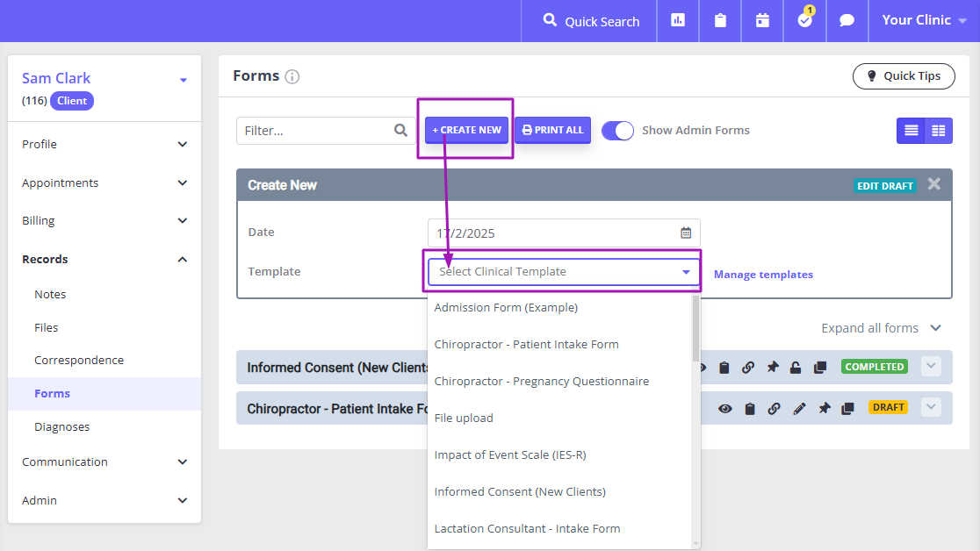This screenshot has width=980, height=551.
Task: Switch to the grid view layout icon
Action: (x=938, y=130)
